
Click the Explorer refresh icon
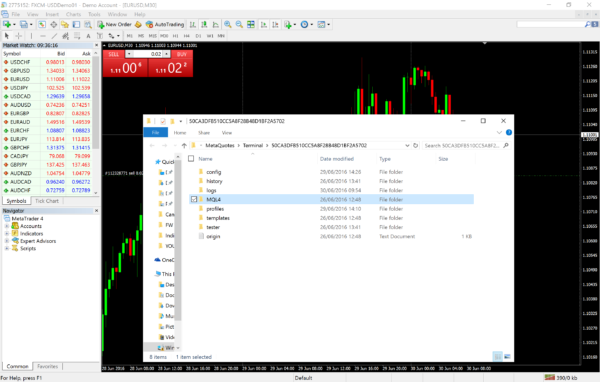[416, 145]
